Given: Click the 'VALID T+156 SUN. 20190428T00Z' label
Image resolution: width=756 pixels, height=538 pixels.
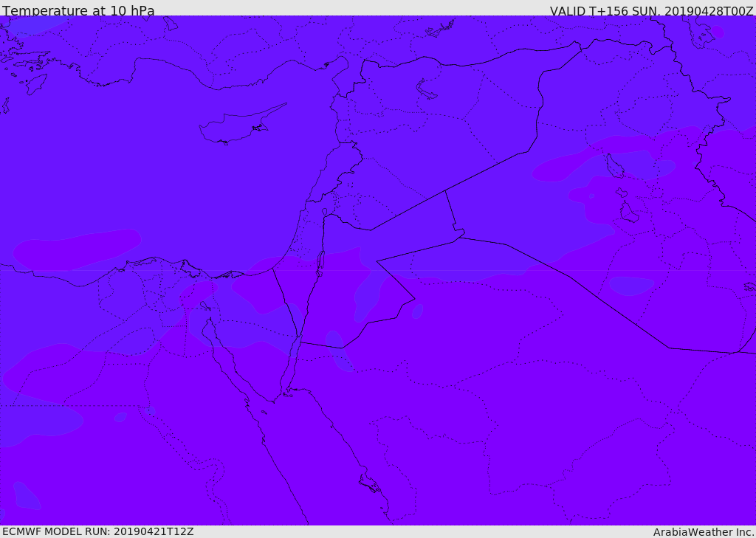Looking at the screenshot, I should tap(651, 10).
